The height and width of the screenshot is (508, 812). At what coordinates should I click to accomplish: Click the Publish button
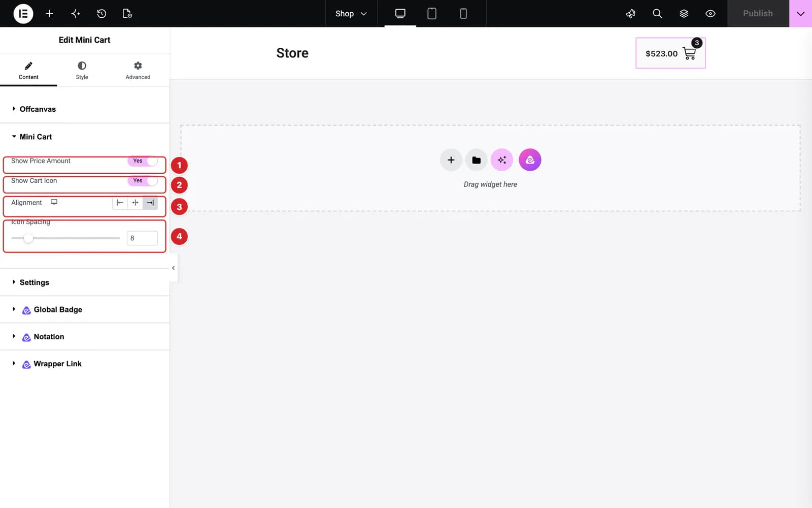pos(758,14)
